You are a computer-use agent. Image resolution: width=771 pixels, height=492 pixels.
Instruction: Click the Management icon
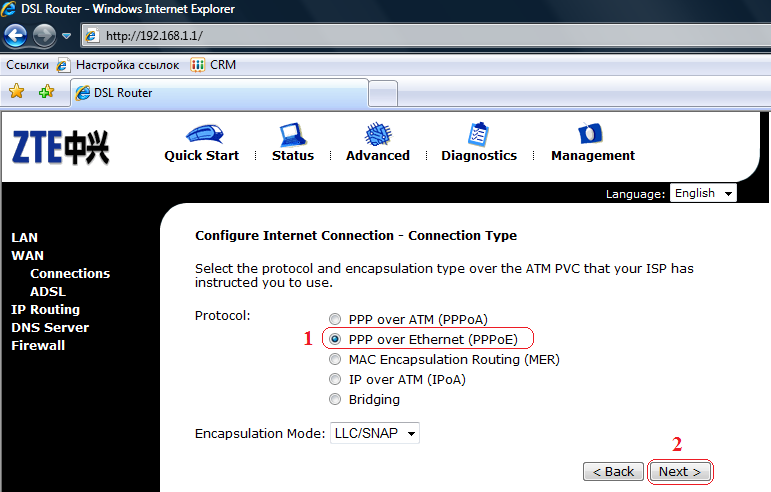coord(591,134)
